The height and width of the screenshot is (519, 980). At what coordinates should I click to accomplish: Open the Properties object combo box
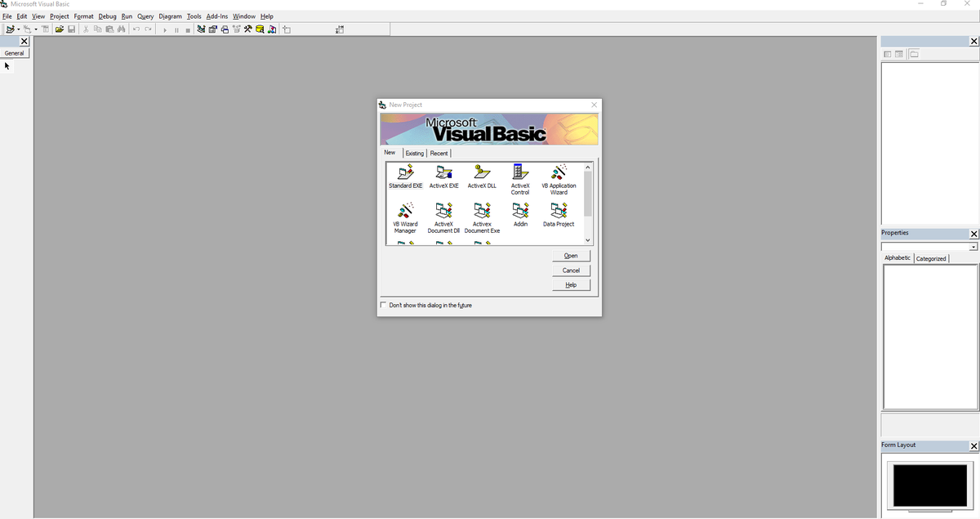coord(929,247)
